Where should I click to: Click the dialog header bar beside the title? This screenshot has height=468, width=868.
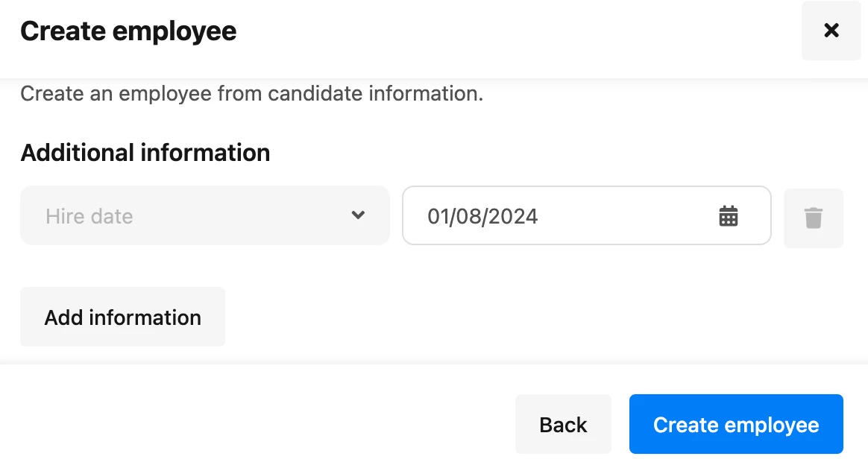[515, 31]
